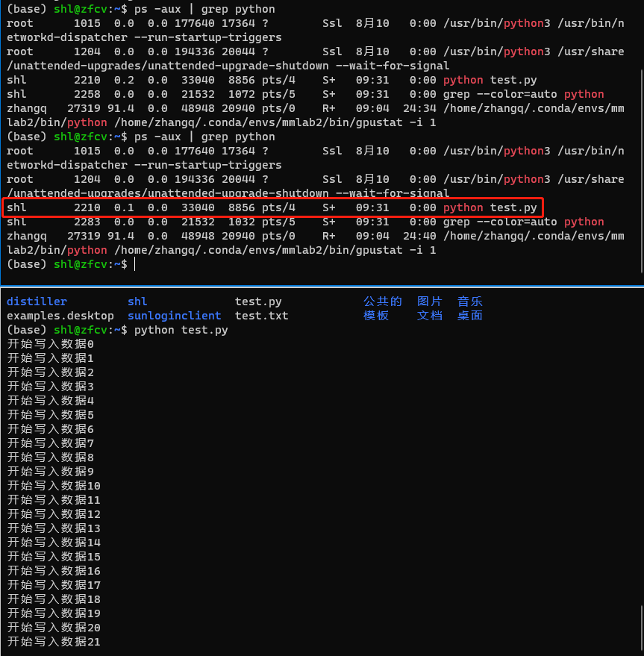Click the gpustat CPU time '24:34'
The image size is (644, 656).
(419, 108)
